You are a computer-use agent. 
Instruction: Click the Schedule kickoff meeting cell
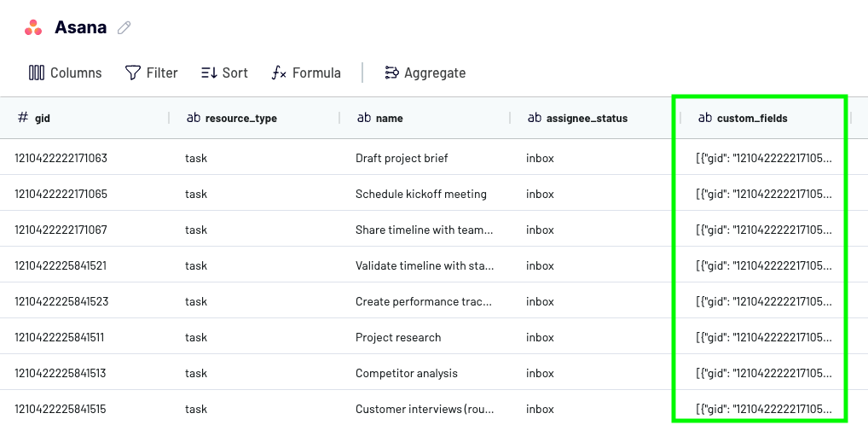click(x=421, y=194)
